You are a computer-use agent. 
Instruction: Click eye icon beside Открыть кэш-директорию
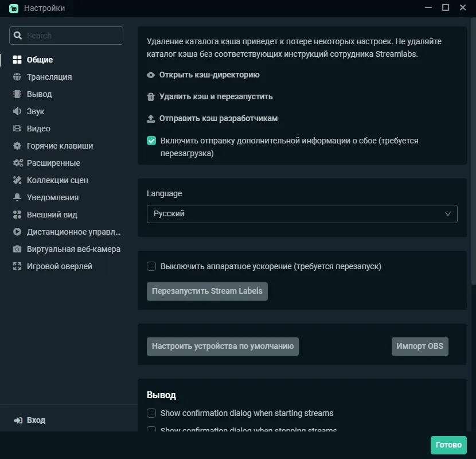point(151,75)
